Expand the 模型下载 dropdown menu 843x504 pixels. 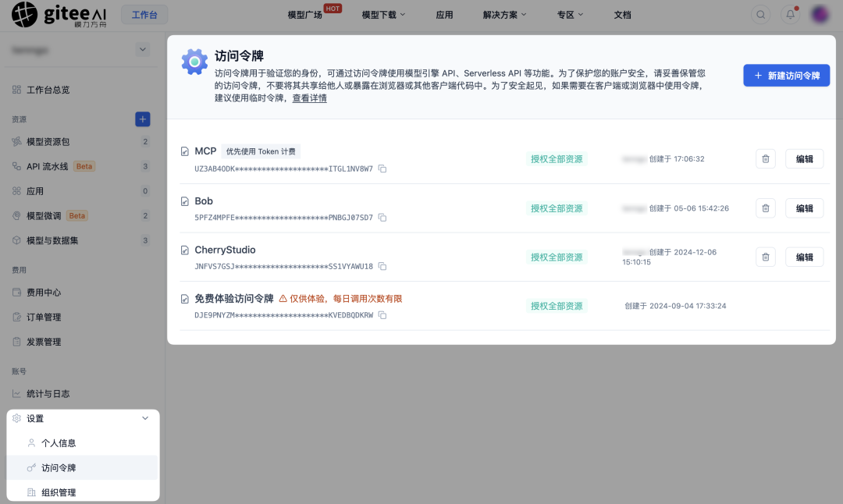pos(384,15)
